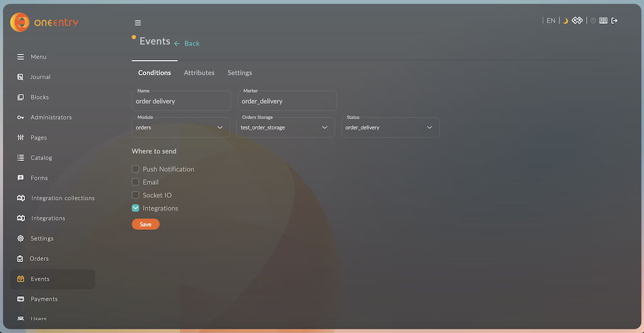
Task: Open the Orders Storage dropdown
Action: tap(285, 128)
